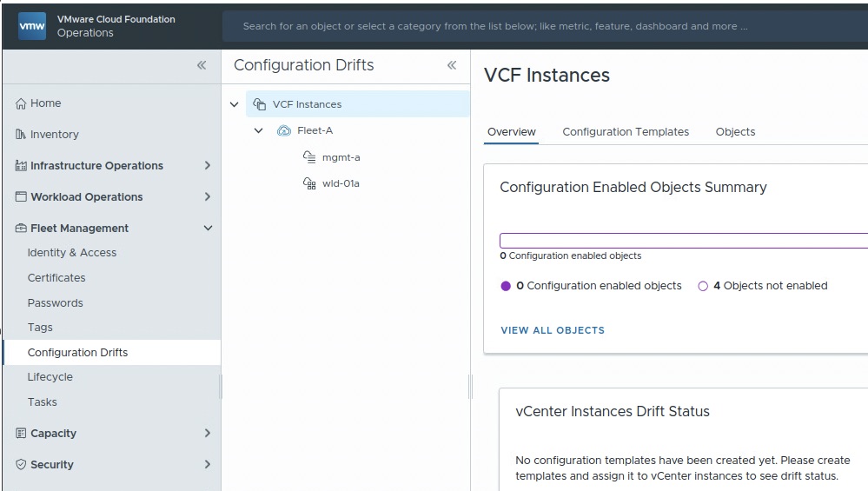Click Workload Operations label
Image resolution: width=868 pixels, height=491 pixels.
86,196
